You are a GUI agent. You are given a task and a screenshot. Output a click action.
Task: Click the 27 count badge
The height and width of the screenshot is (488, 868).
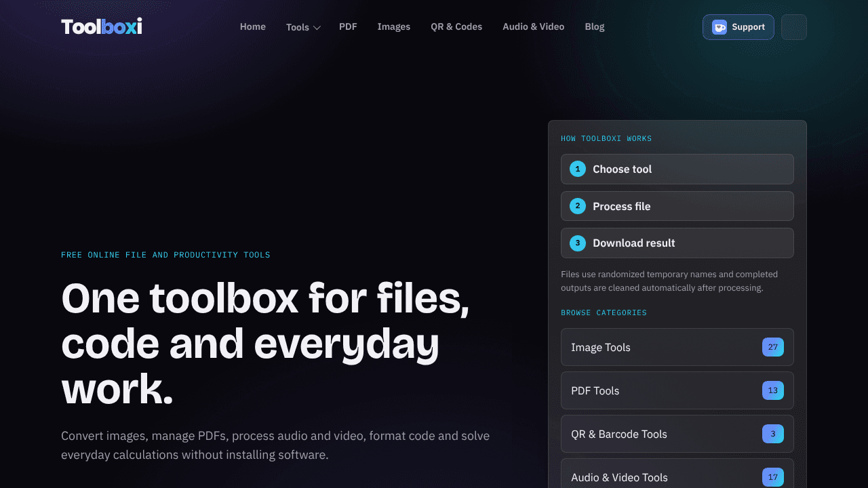tap(773, 347)
